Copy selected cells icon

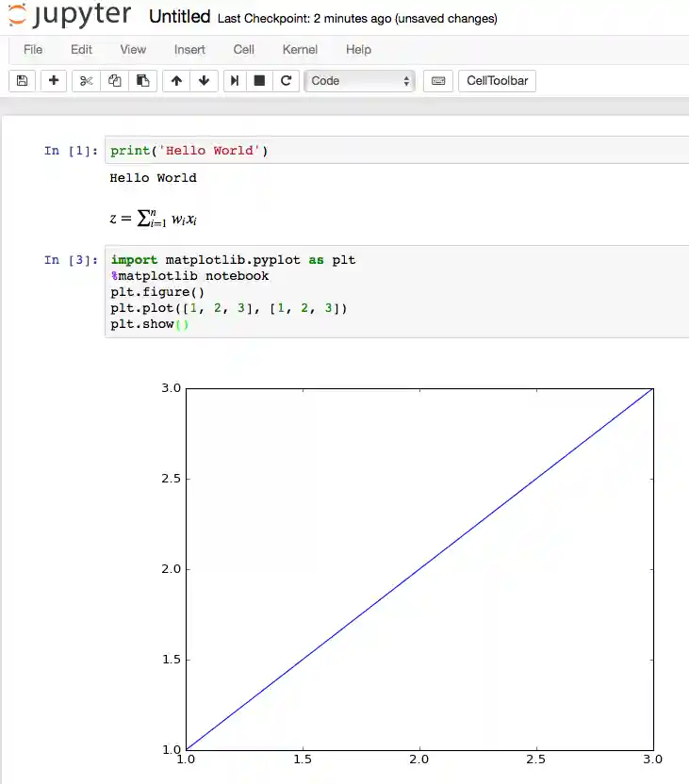tap(115, 81)
